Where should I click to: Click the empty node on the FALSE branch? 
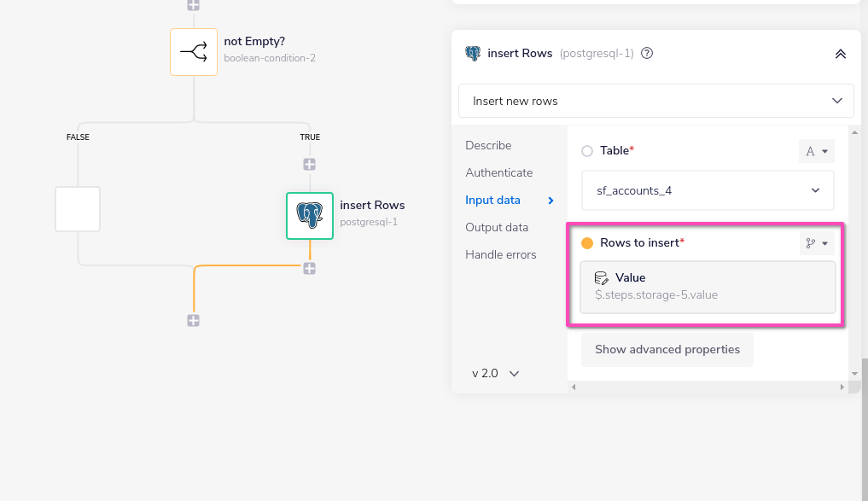tap(77, 208)
